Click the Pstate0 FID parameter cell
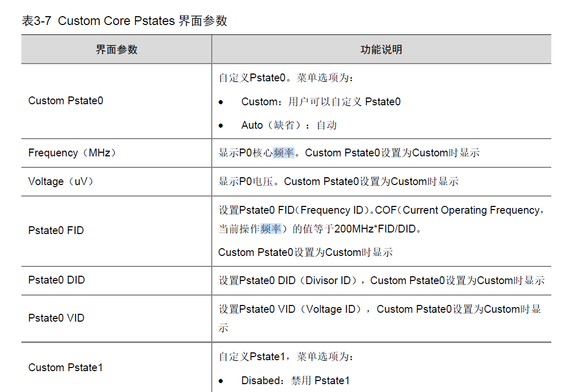The width and height of the screenshot is (580, 392). pos(56,230)
